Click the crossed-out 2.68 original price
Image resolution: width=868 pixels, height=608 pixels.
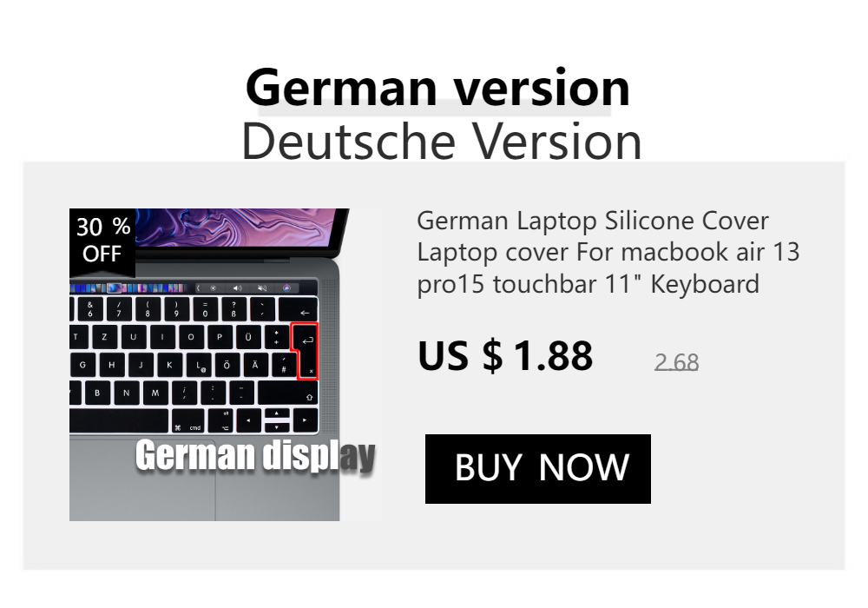click(676, 363)
